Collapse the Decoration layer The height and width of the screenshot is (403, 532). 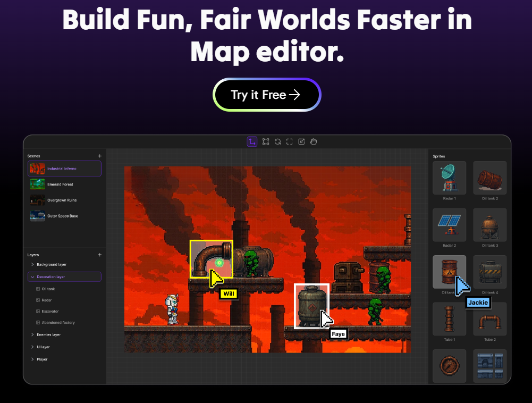click(32, 277)
